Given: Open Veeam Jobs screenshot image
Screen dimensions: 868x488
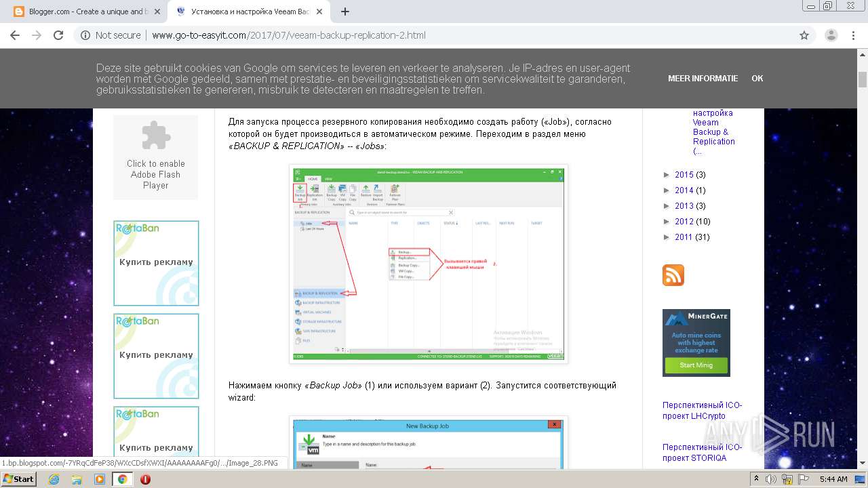Looking at the screenshot, I should pos(429,264).
